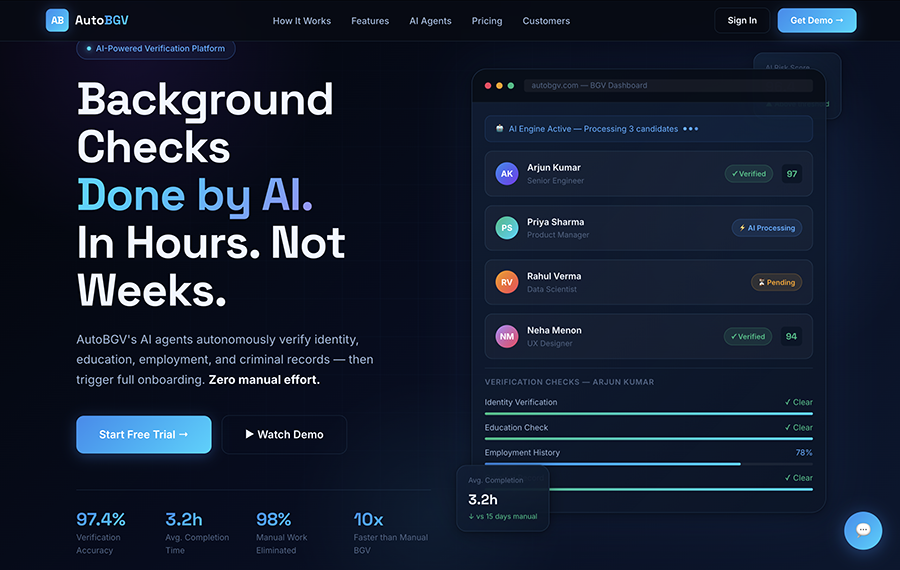Go to the Pricing nav link
The image size is (900, 570).
tap(487, 21)
